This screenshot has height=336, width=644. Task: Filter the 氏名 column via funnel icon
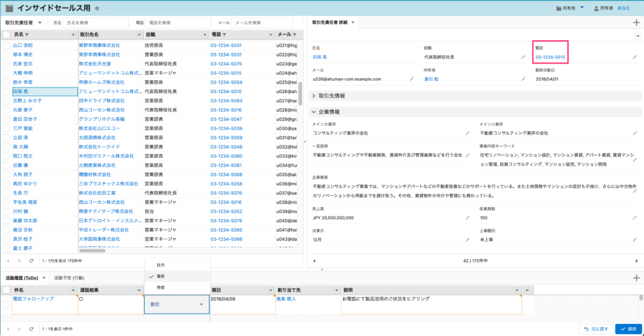click(27, 35)
